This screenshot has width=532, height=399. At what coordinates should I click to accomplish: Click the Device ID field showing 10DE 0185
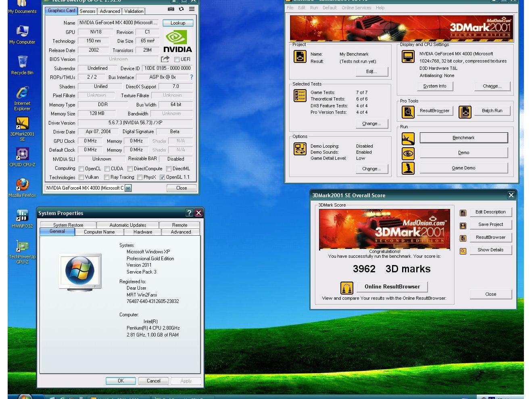point(167,68)
